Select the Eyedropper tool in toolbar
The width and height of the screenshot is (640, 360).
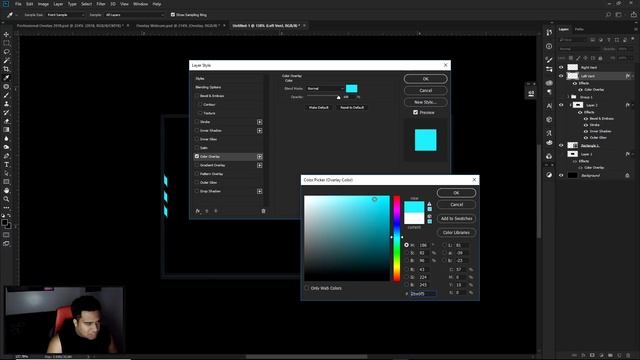[x=7, y=78]
